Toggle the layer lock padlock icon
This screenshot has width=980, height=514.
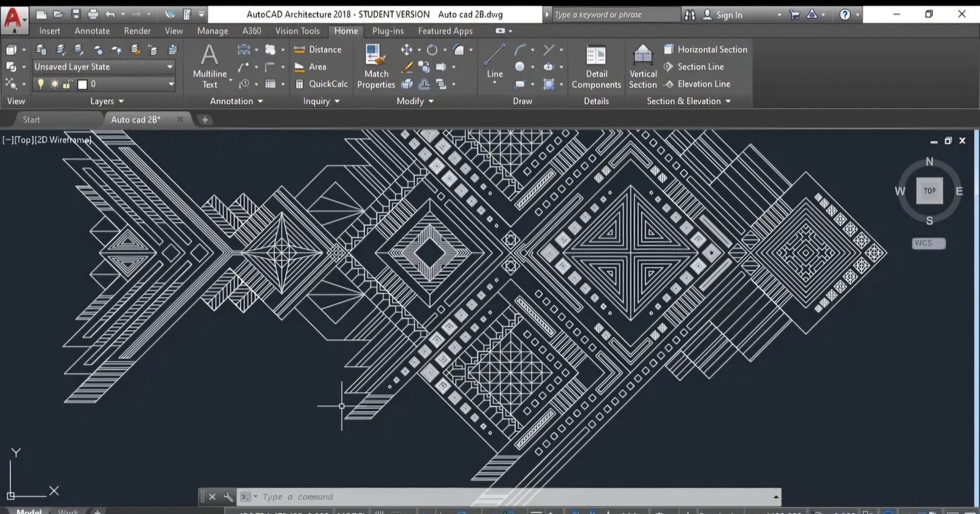click(67, 84)
